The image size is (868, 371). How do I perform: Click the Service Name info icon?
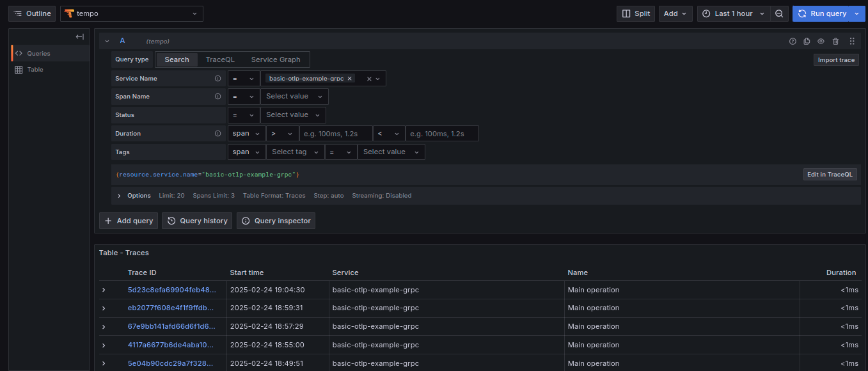pos(217,79)
